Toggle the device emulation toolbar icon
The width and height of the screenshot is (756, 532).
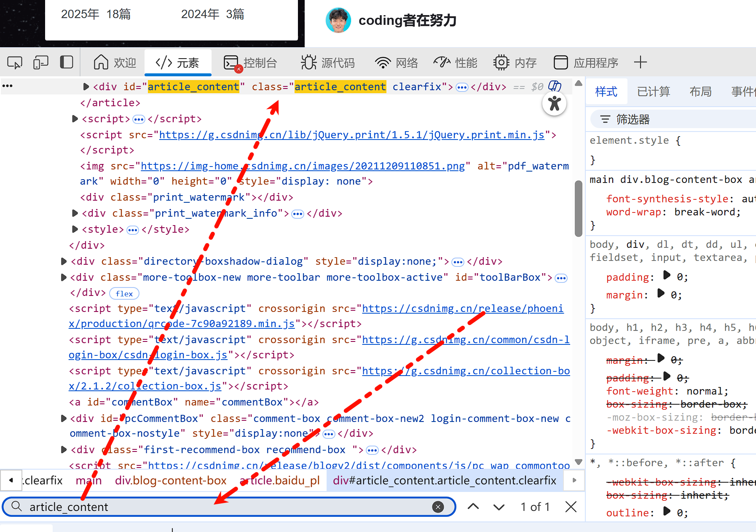(40, 62)
